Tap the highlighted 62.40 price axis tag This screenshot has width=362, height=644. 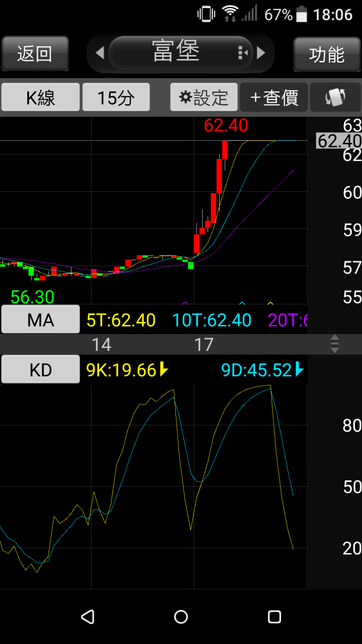tap(339, 141)
